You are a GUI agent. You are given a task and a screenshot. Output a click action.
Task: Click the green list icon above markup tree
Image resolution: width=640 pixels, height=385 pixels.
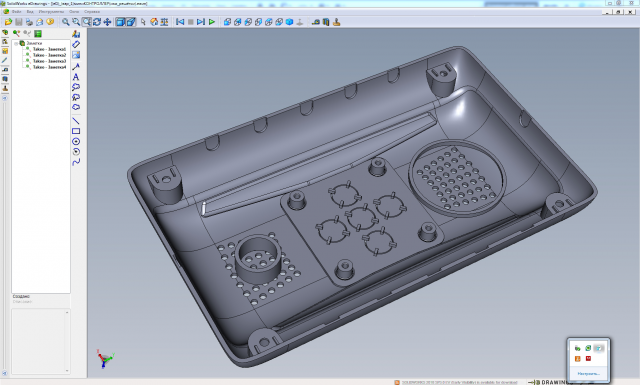pyautogui.click(x=38, y=33)
